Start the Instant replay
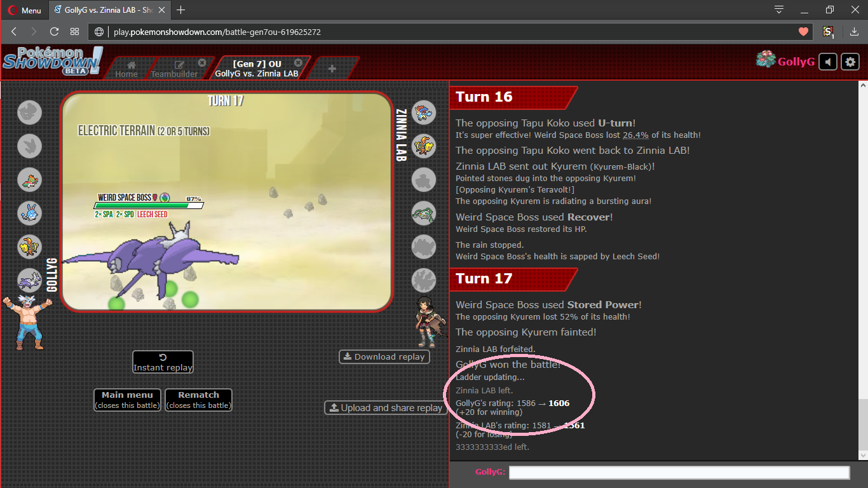Screen dimensions: 868x488 coord(163,362)
